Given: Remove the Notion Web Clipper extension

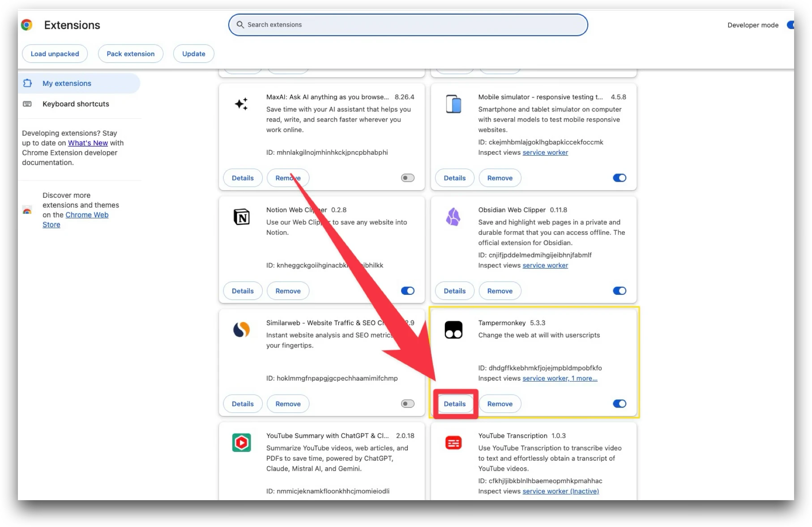Looking at the screenshot, I should coord(288,291).
